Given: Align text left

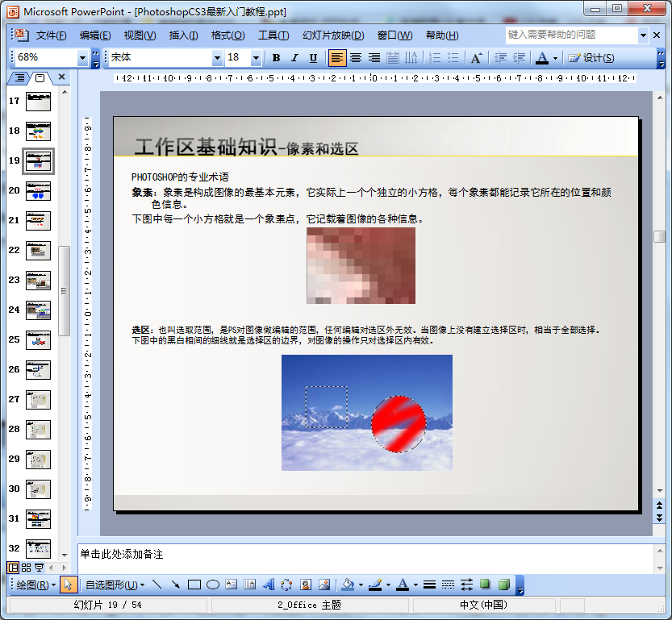Looking at the screenshot, I should pos(337,58).
